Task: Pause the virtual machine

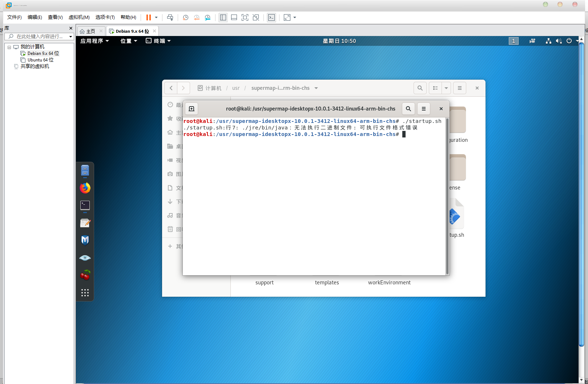Action: click(149, 17)
